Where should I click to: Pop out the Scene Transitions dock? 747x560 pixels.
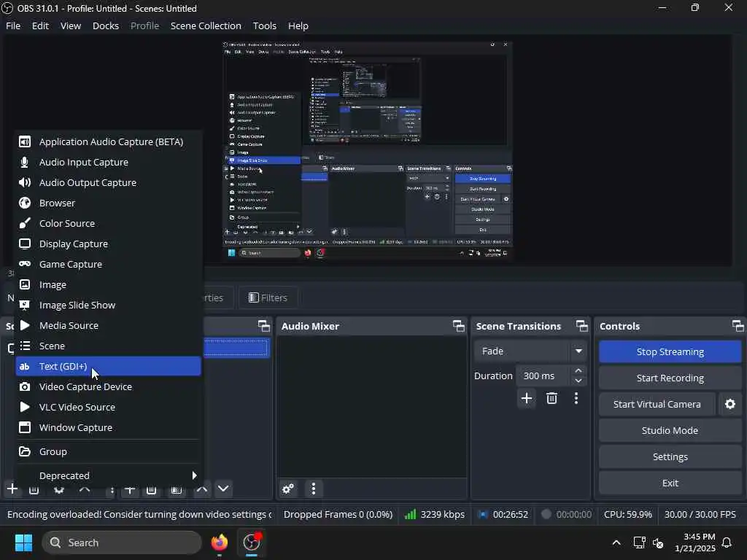(581, 326)
